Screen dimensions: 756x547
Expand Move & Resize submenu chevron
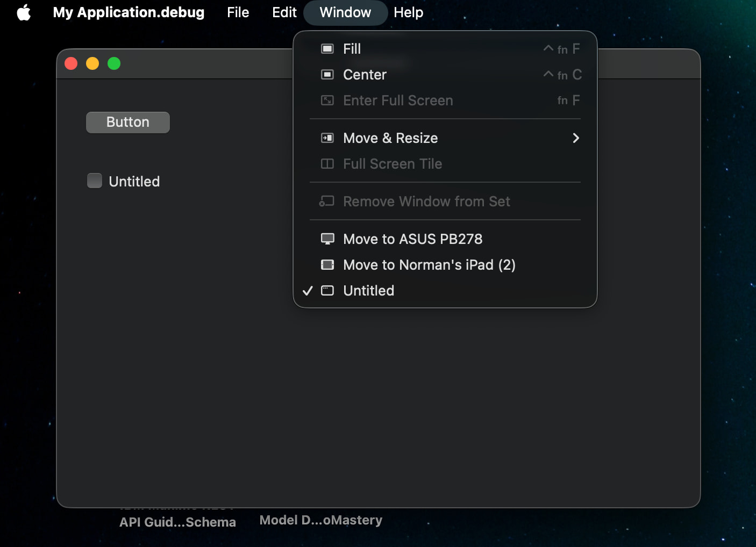click(576, 138)
